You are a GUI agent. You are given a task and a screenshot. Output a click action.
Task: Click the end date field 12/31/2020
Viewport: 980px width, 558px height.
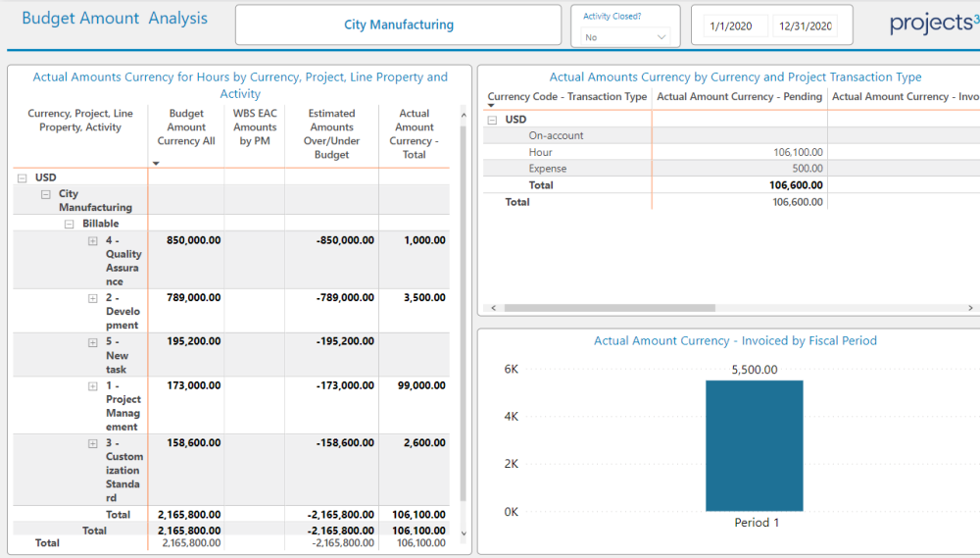tap(805, 26)
